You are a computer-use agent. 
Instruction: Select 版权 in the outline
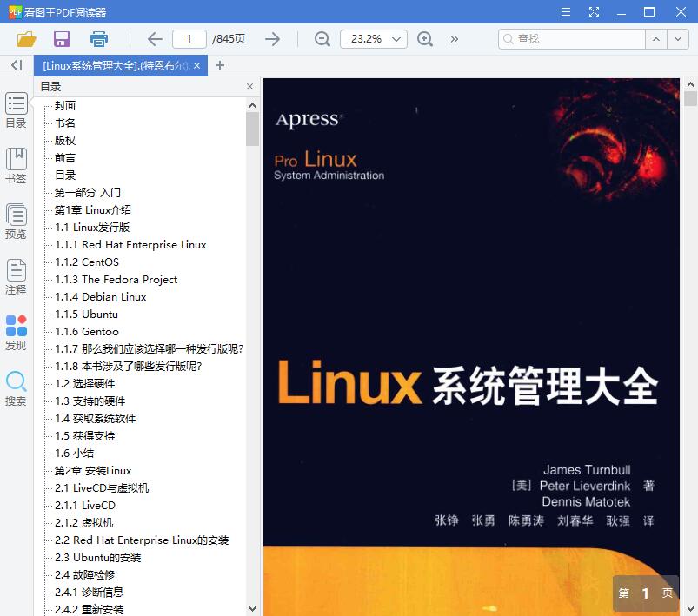point(65,140)
